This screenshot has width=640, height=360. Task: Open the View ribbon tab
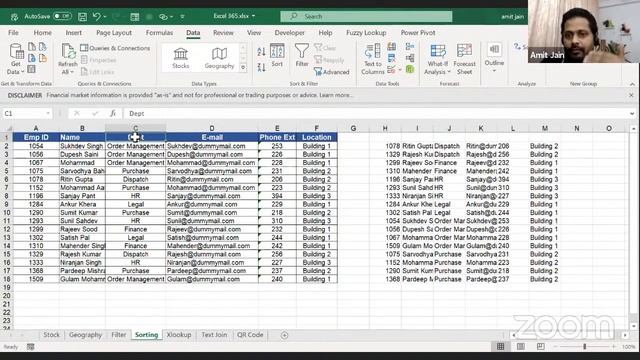pos(254,33)
